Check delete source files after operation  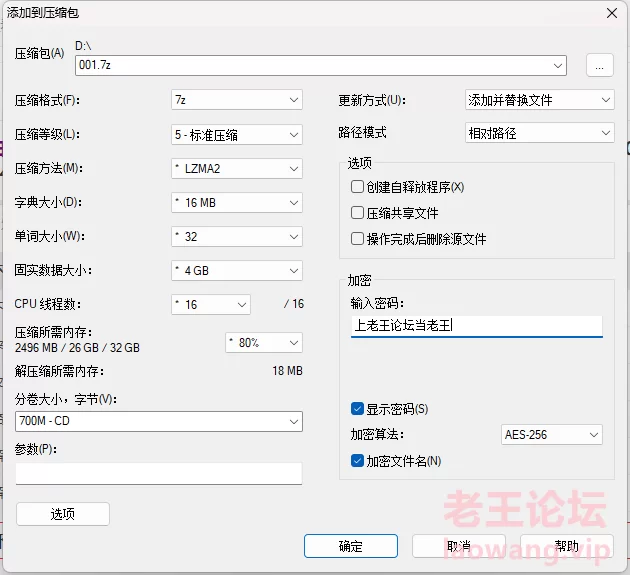(357, 239)
